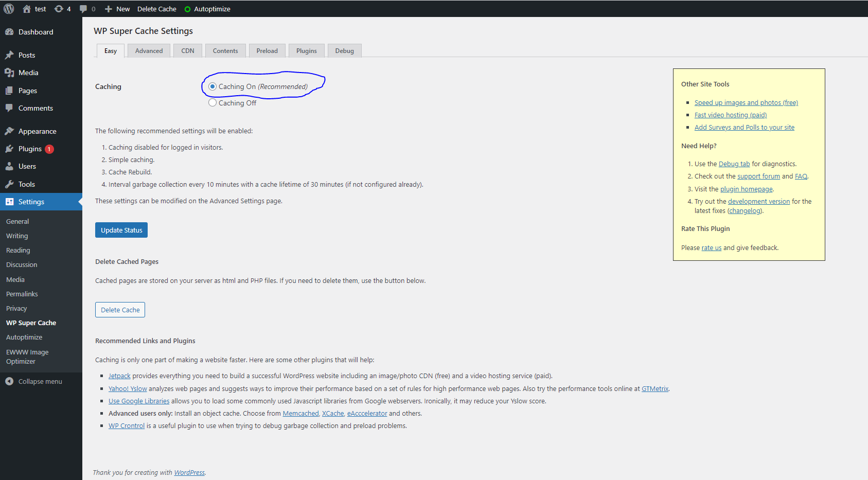Screen dimensions: 868x480
Task: Select the Caching Off radio button
Action: [x=212, y=103]
